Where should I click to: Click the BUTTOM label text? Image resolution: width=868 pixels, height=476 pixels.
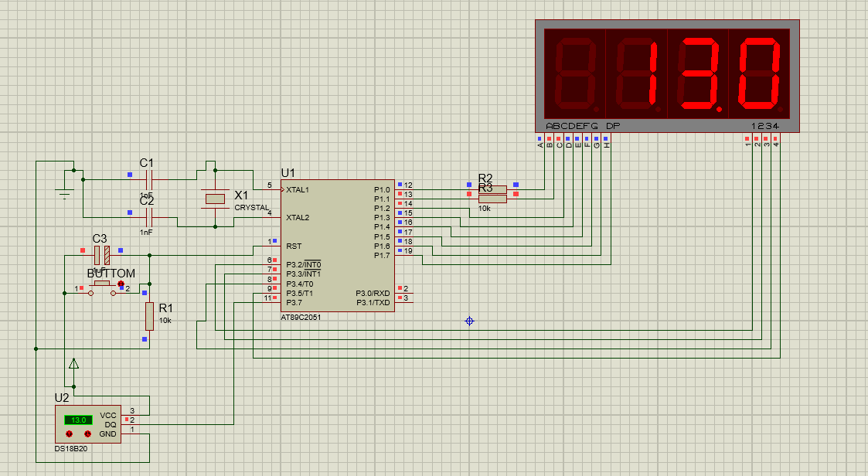pyautogui.click(x=111, y=274)
